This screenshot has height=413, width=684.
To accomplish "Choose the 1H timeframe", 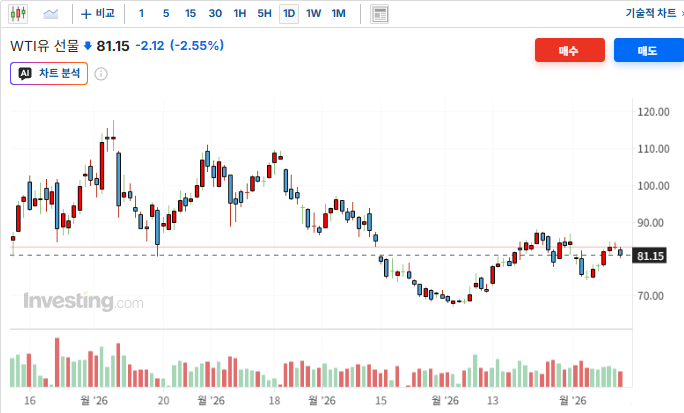I will (x=240, y=14).
